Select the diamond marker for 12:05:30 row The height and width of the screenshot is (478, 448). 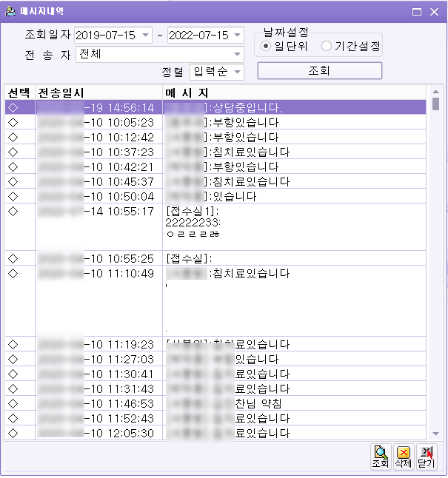[12, 433]
